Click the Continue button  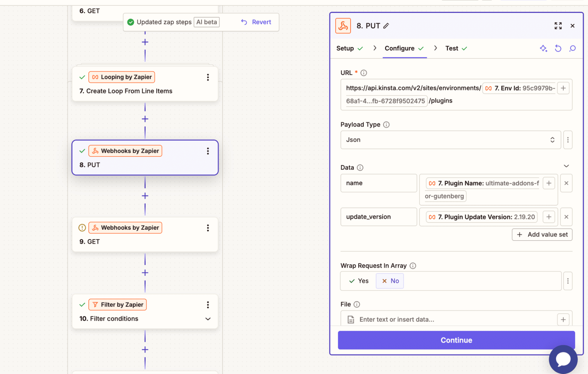coord(456,340)
